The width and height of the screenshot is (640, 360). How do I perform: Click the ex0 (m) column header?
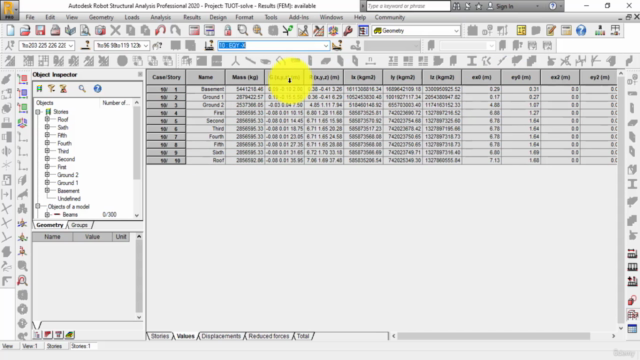481,77
